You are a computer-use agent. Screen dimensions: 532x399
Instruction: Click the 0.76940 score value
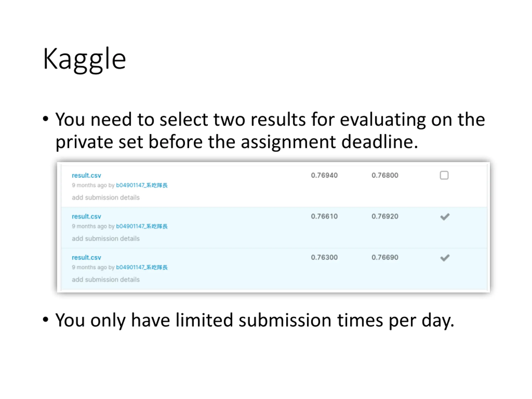point(324,175)
